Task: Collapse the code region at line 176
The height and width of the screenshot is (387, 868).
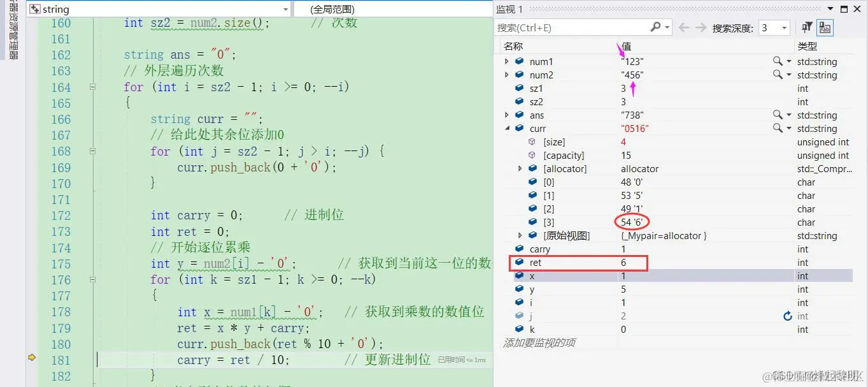Action: (x=92, y=279)
